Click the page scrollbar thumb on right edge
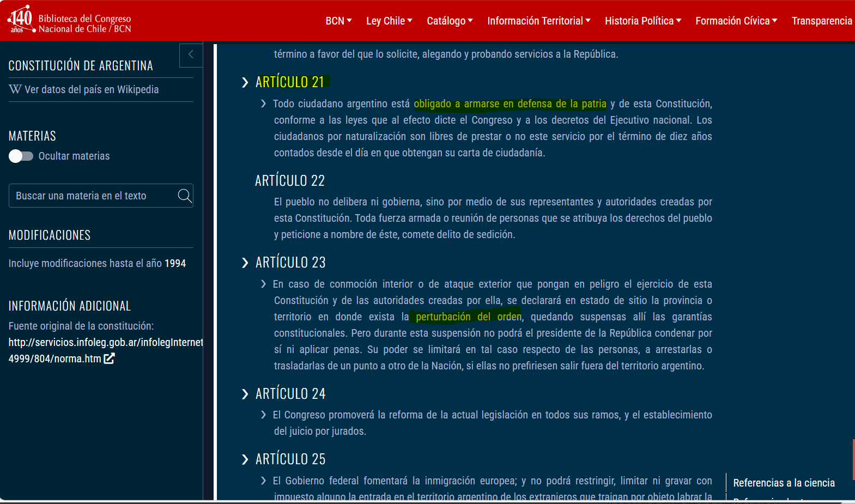Viewport: 855px width, 504px height. point(853,459)
